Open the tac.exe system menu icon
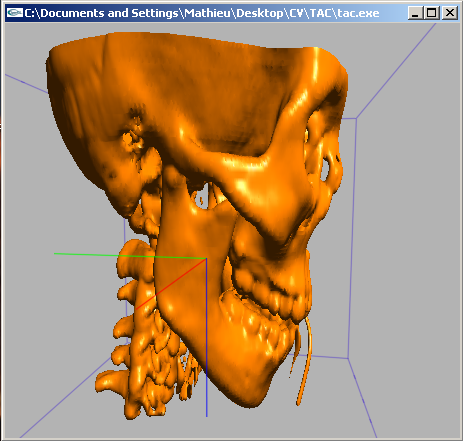This screenshot has width=463, height=441. 15,13
